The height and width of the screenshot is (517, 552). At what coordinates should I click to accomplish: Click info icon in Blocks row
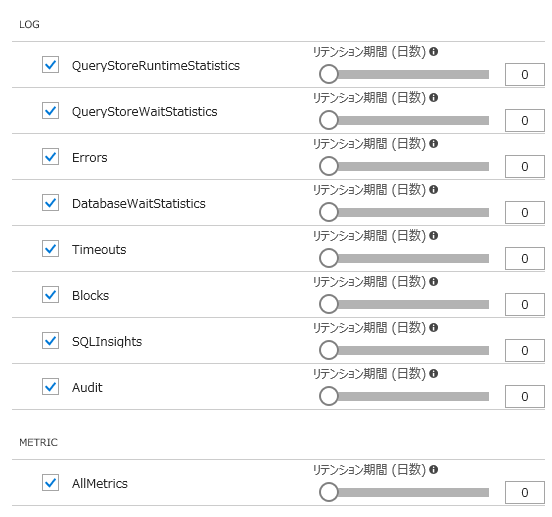tap(434, 282)
